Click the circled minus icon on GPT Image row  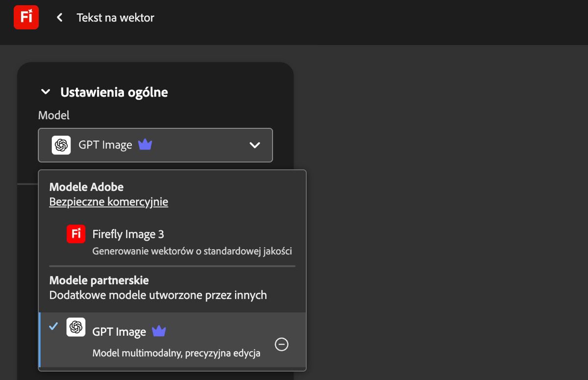click(282, 345)
